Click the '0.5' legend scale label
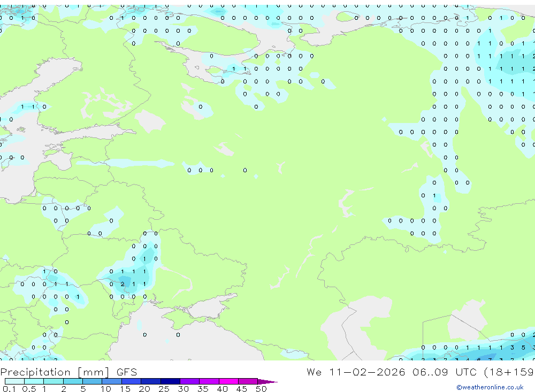The height and width of the screenshot is (392, 535). (29, 389)
